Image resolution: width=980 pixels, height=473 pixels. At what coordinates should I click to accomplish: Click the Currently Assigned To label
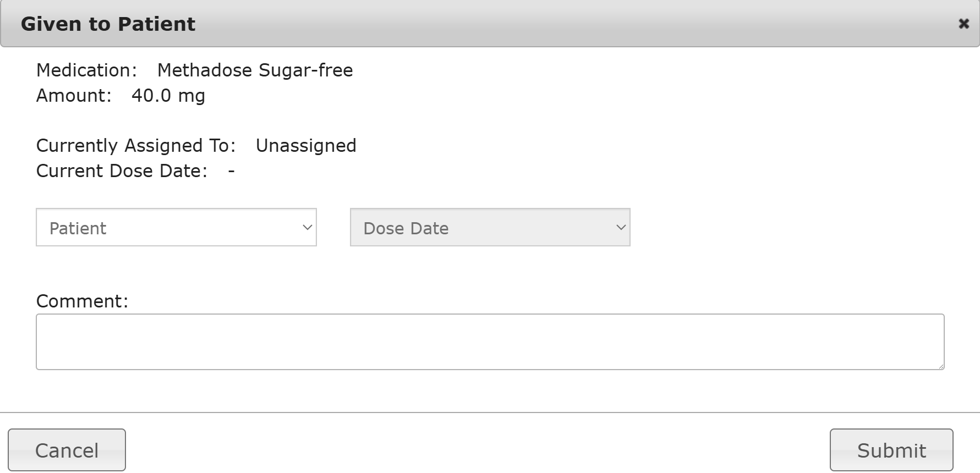click(x=136, y=146)
